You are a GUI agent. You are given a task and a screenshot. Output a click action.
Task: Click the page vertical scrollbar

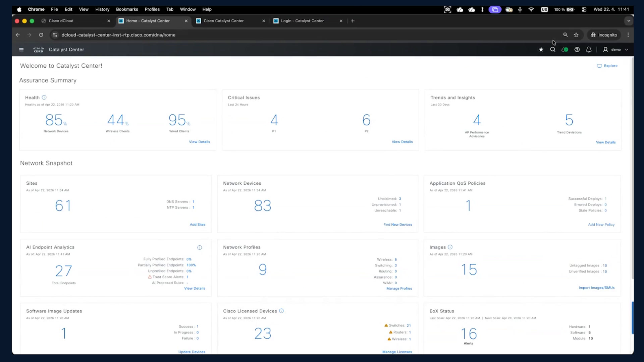pyautogui.click(x=633, y=168)
